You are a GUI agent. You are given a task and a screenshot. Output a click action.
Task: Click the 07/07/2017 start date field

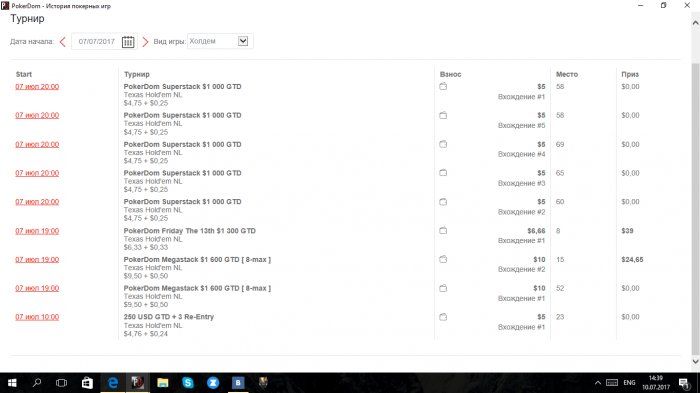coord(96,42)
